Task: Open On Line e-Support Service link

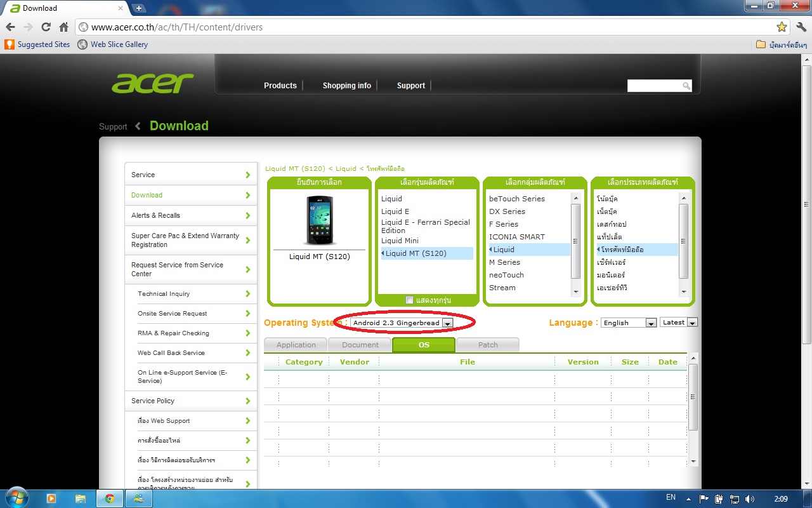Action: (x=182, y=377)
